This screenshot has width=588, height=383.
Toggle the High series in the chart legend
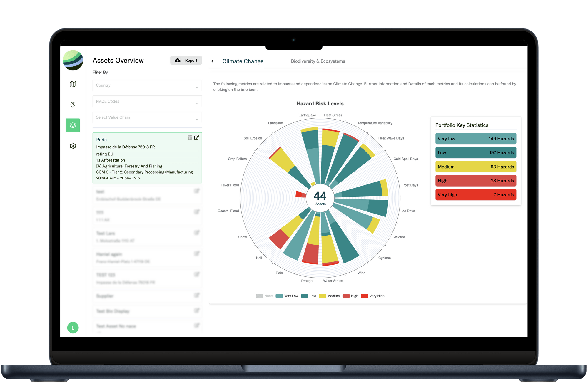pos(350,296)
